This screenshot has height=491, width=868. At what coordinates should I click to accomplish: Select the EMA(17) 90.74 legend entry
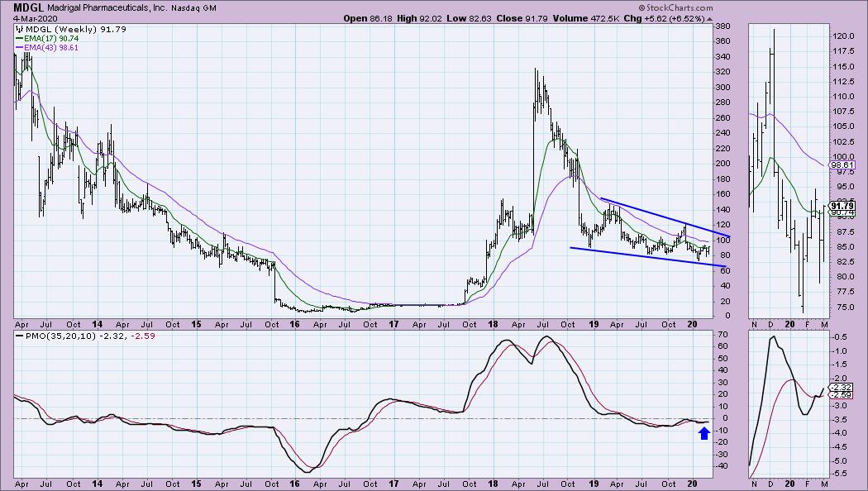(47, 39)
